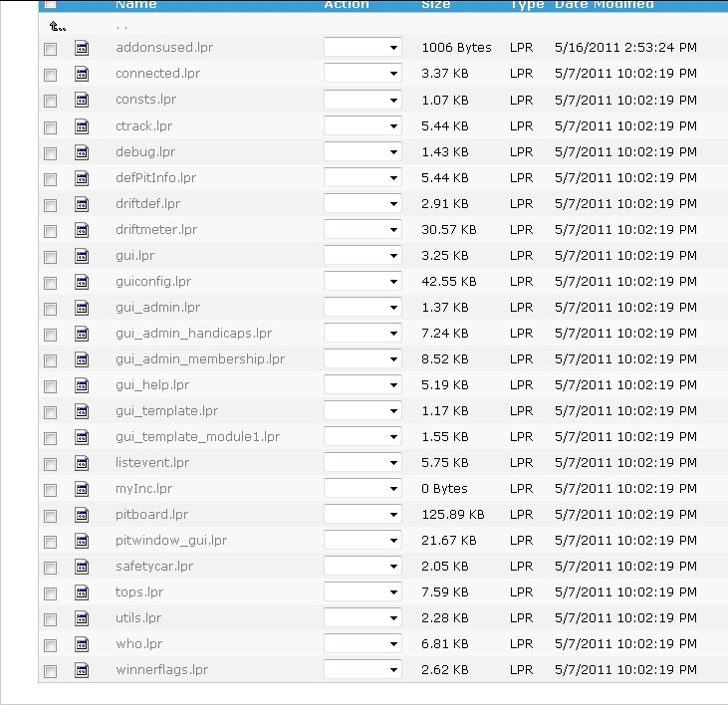728x705 pixels.
Task: Click the file icon for defPitInfo.lpr
Action: coord(82,178)
